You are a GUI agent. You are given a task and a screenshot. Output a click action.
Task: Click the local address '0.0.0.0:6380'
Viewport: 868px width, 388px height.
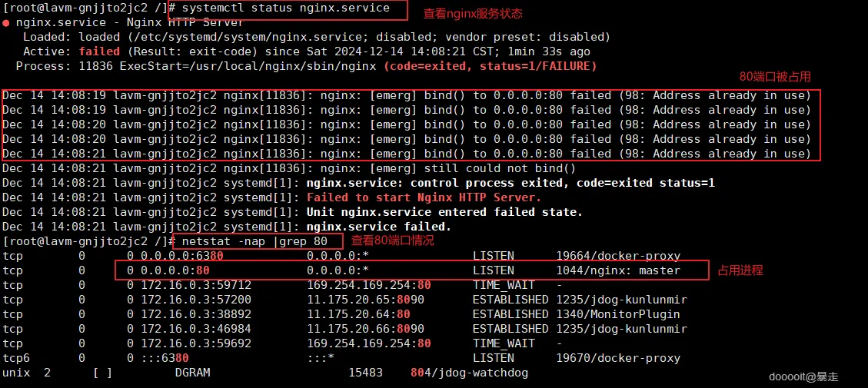pos(182,256)
